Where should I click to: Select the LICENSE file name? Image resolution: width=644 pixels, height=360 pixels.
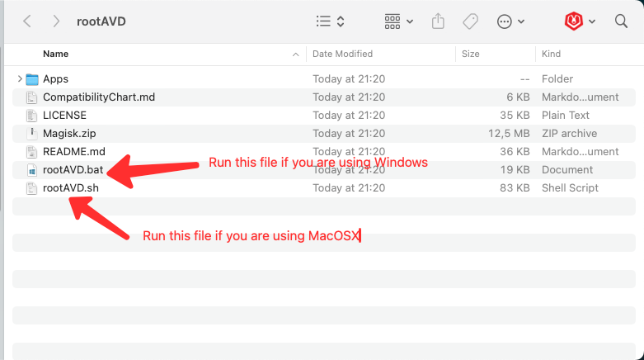pyautogui.click(x=65, y=116)
